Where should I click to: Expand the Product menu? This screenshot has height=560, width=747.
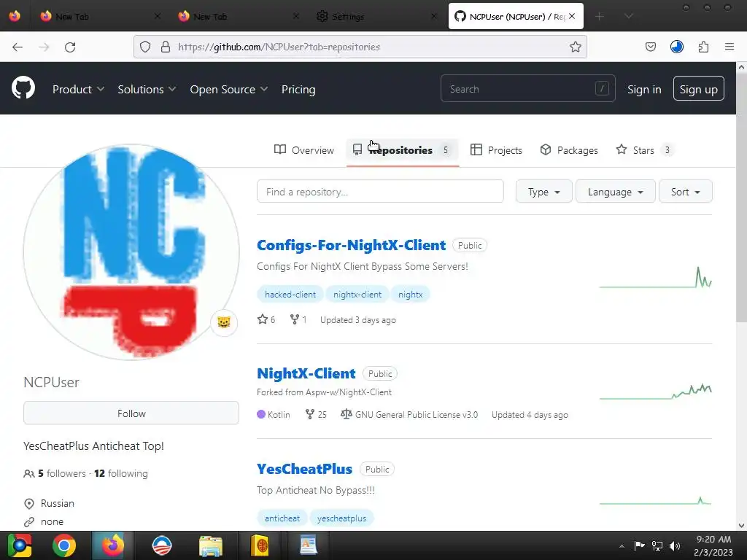(x=78, y=89)
